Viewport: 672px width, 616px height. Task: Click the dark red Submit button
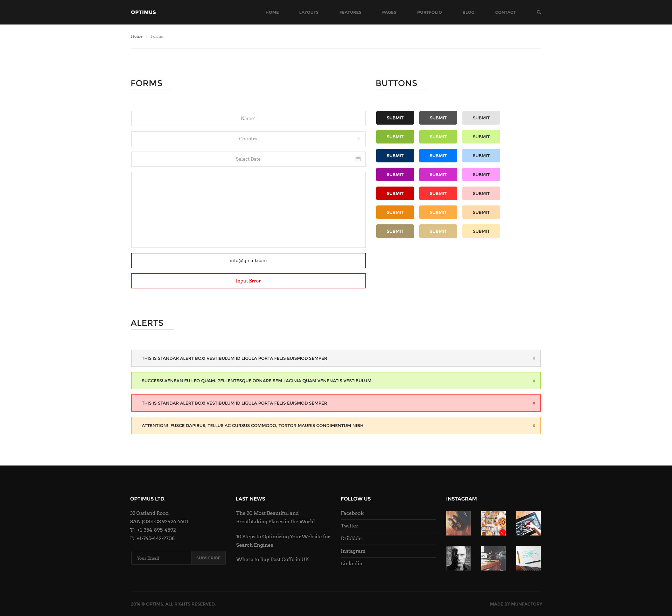pyautogui.click(x=395, y=194)
